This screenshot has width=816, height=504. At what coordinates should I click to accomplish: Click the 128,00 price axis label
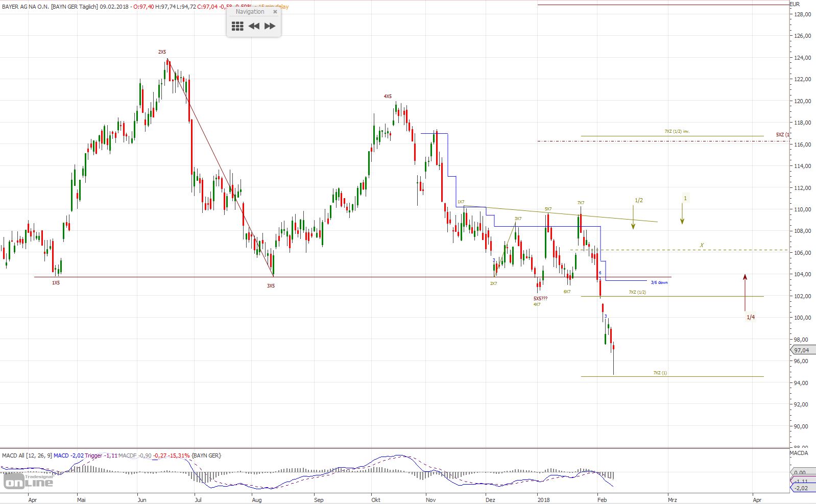pos(803,14)
